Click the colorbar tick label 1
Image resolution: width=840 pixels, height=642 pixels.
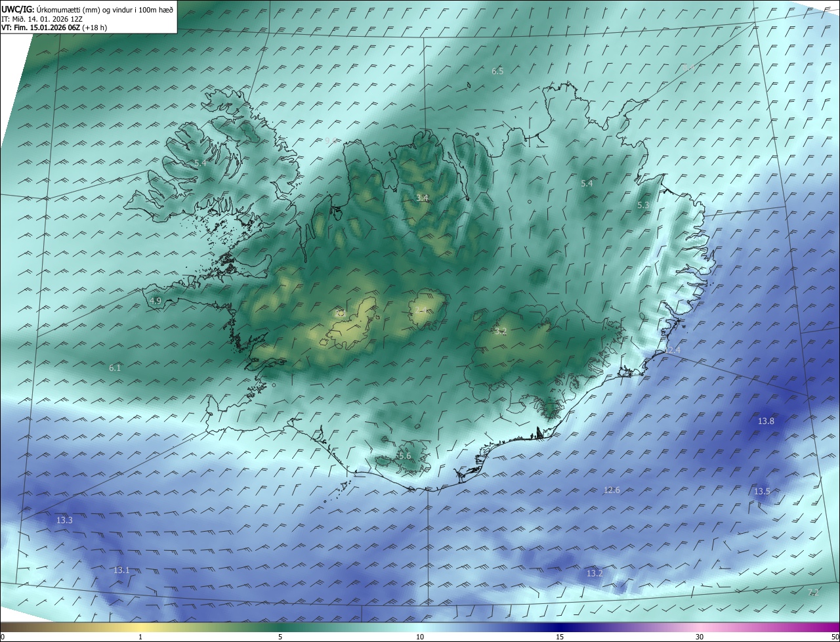tap(140, 637)
